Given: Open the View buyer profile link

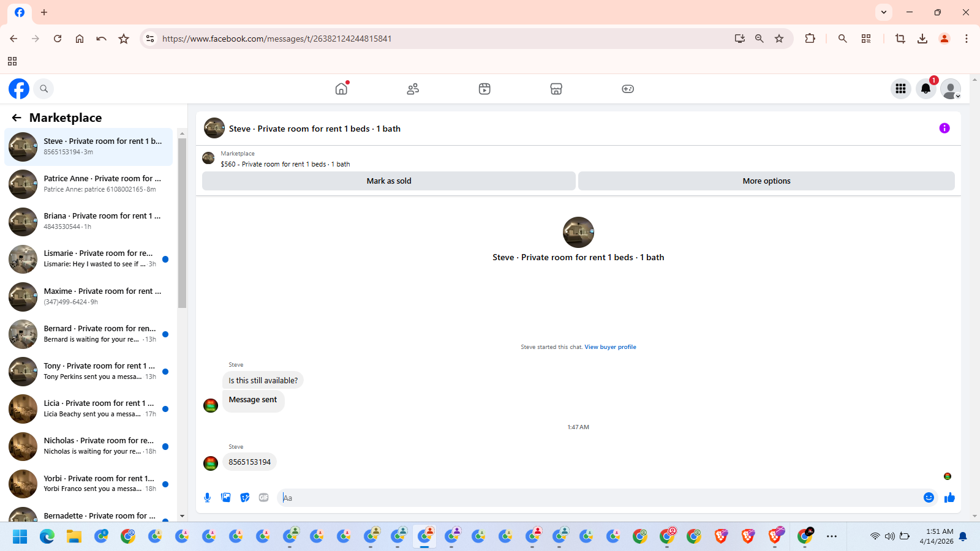Looking at the screenshot, I should (x=610, y=347).
